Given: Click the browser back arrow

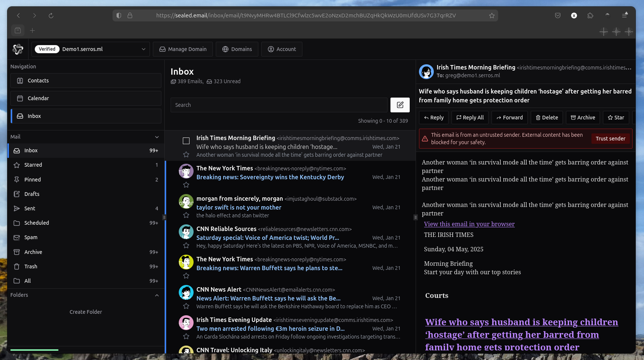Looking at the screenshot, I should [18, 16].
